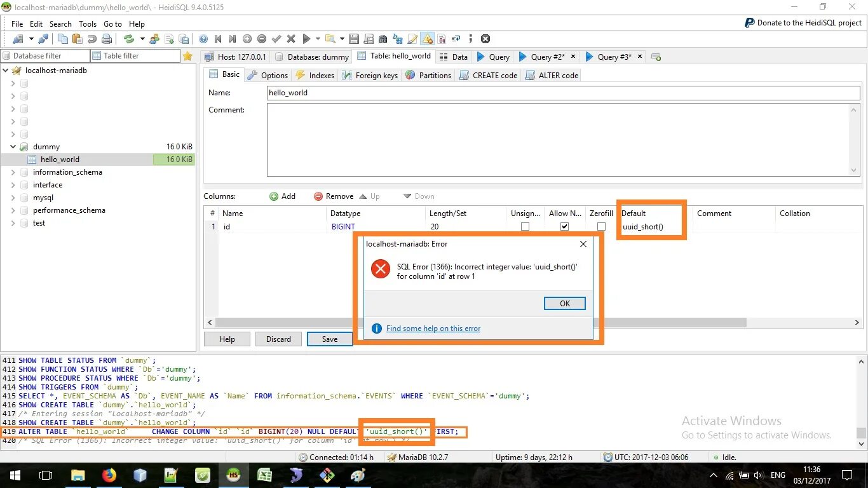
Task: Click the Save button
Action: point(330,339)
